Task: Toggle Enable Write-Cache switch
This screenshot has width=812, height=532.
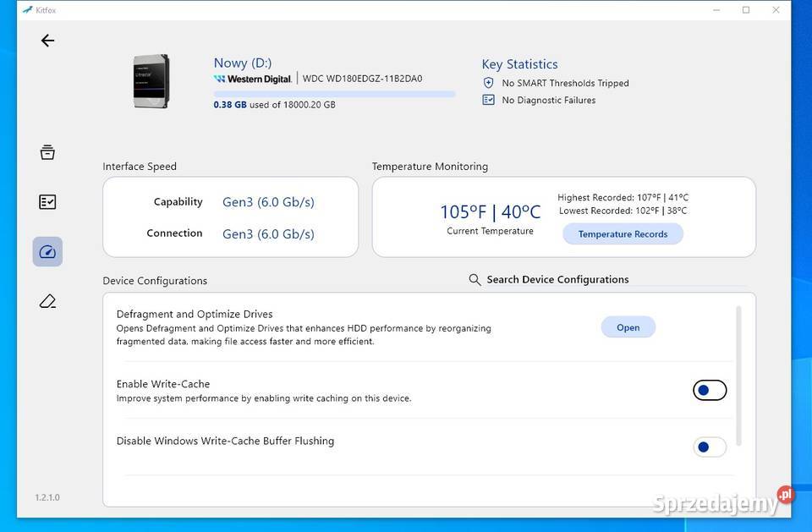Action: (710, 390)
